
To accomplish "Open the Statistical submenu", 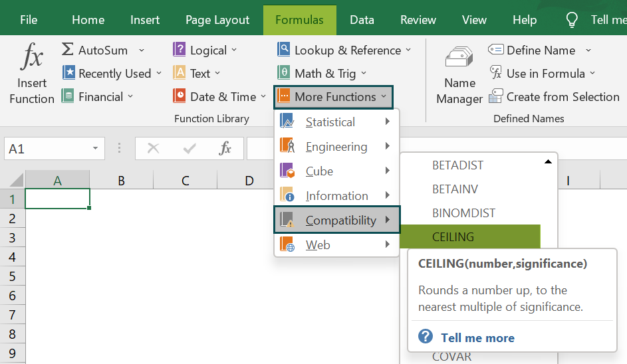I will coord(336,122).
